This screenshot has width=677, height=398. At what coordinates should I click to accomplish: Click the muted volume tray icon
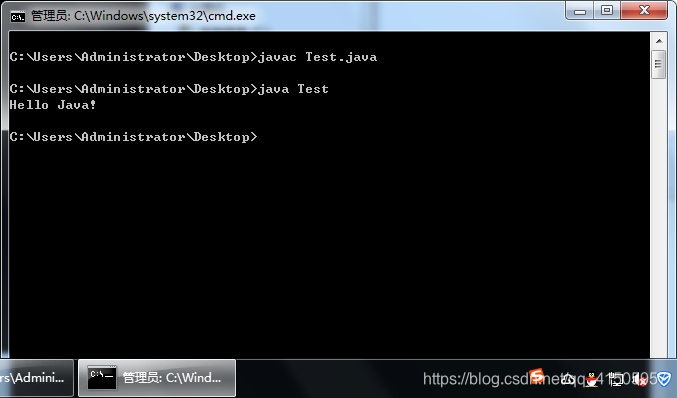[x=640, y=379]
